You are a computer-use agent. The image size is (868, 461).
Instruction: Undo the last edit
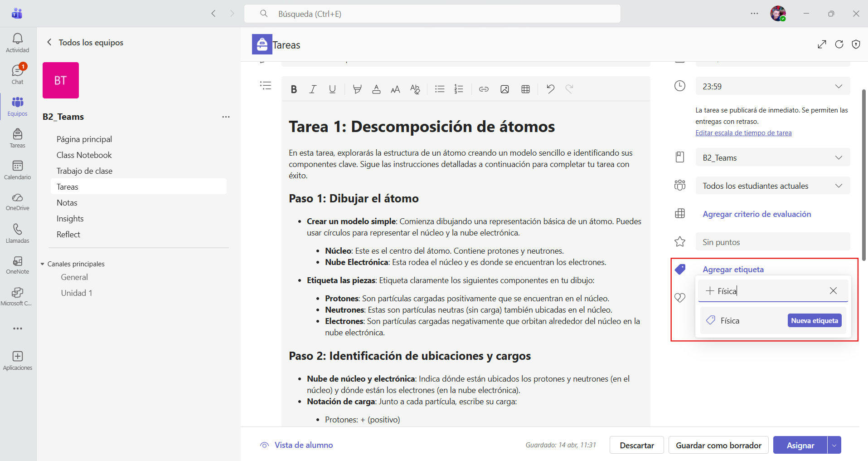point(550,89)
